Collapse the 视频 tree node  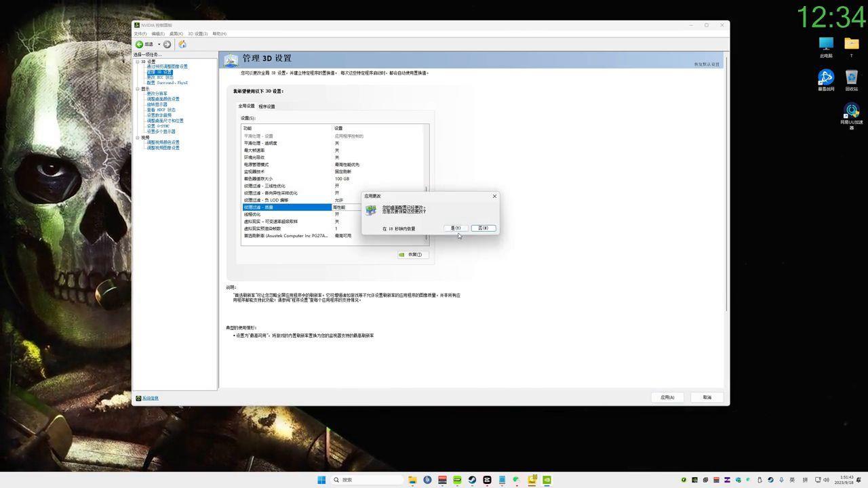(x=137, y=137)
